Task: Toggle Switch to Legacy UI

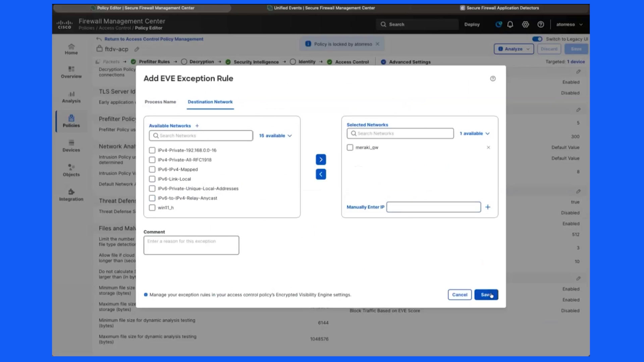Action: coord(537,39)
